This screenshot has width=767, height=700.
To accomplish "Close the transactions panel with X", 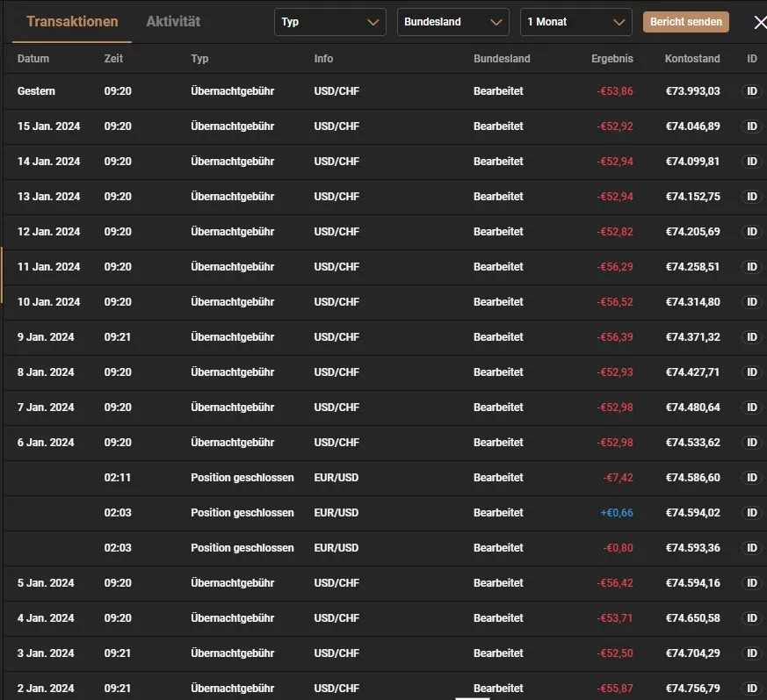I will point(760,22).
